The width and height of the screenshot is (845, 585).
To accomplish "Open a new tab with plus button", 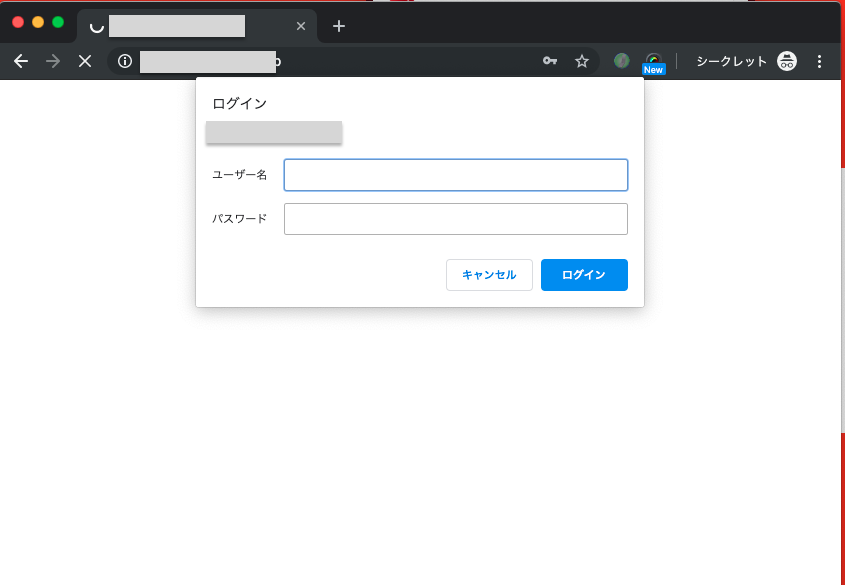I will click(339, 26).
